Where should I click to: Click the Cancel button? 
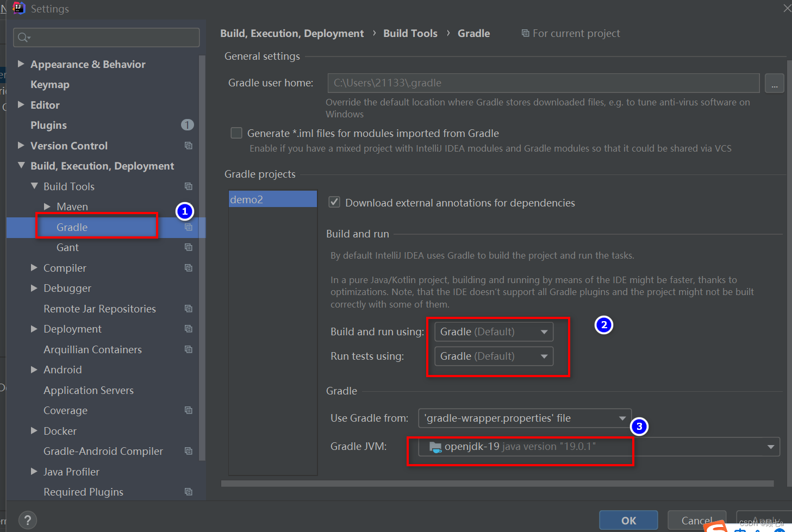pyautogui.click(x=697, y=521)
